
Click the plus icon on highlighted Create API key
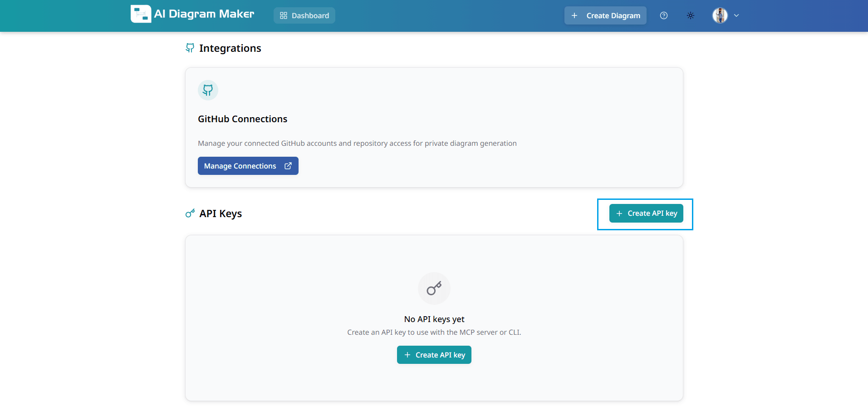[x=619, y=213]
